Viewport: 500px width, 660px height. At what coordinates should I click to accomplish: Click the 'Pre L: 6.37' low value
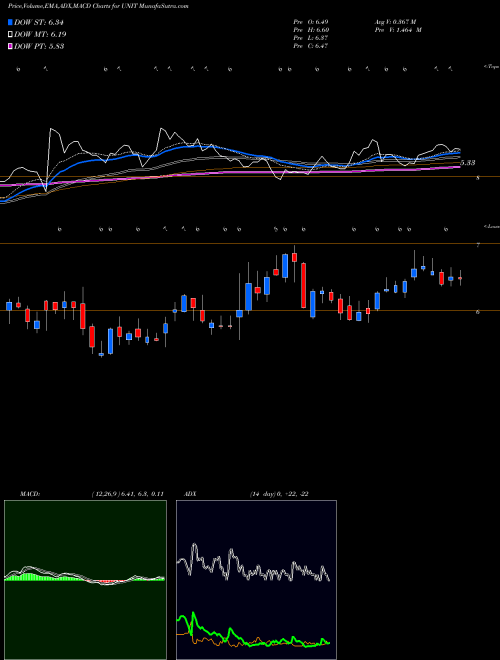pyautogui.click(x=311, y=37)
